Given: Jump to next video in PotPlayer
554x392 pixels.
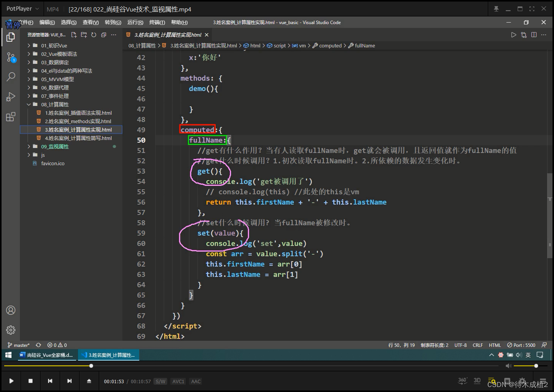Looking at the screenshot, I should click(x=69, y=381).
